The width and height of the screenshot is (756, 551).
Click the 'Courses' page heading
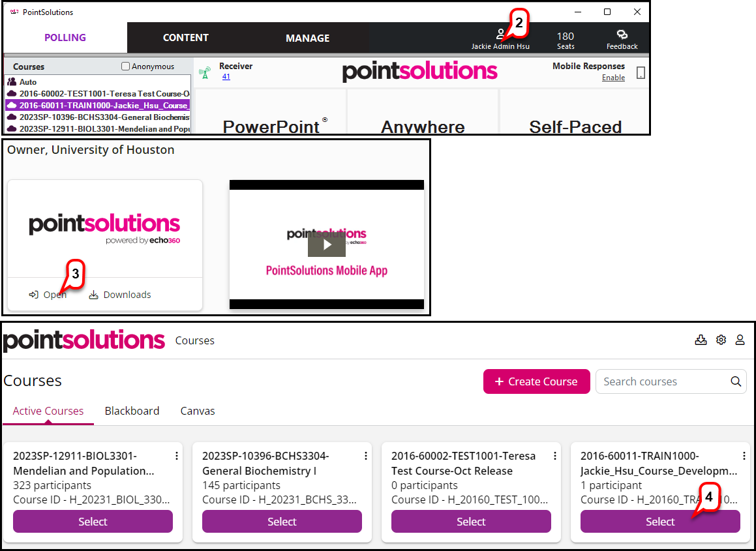click(33, 381)
